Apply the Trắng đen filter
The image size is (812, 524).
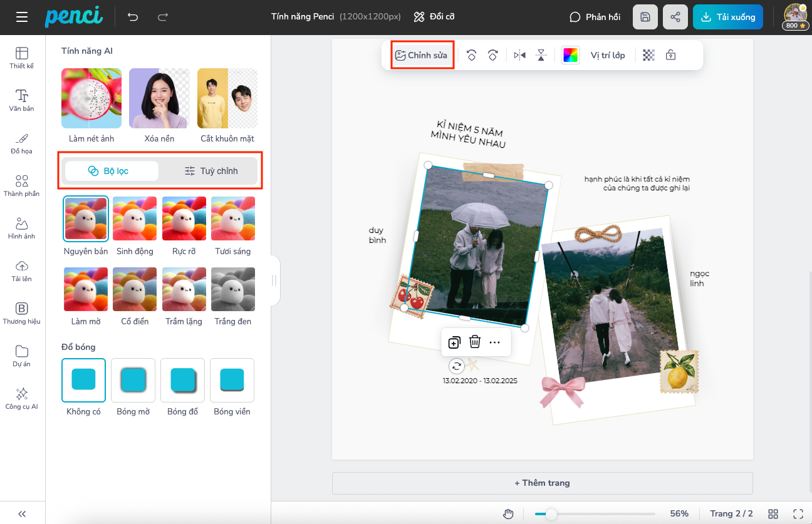232,289
